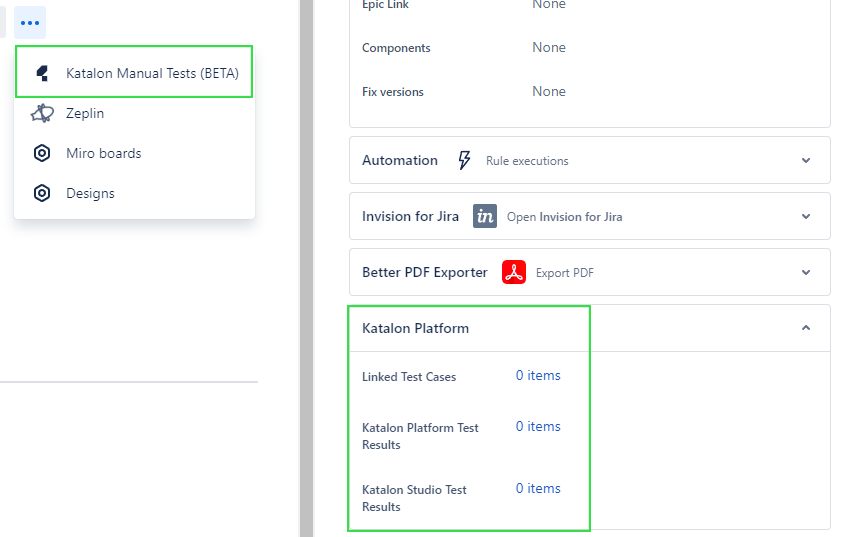This screenshot has width=845, height=537.
Task: Expand the Automation panel chevron
Action: (x=806, y=160)
